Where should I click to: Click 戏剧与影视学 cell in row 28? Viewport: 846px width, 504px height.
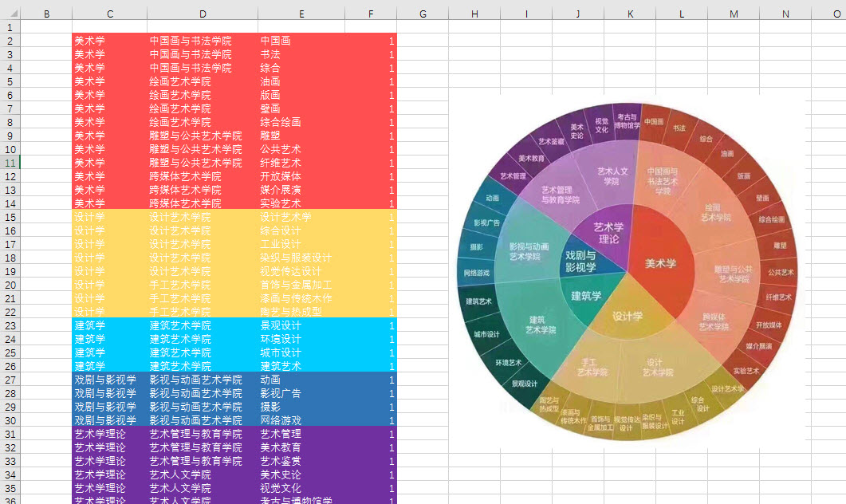click(x=109, y=393)
